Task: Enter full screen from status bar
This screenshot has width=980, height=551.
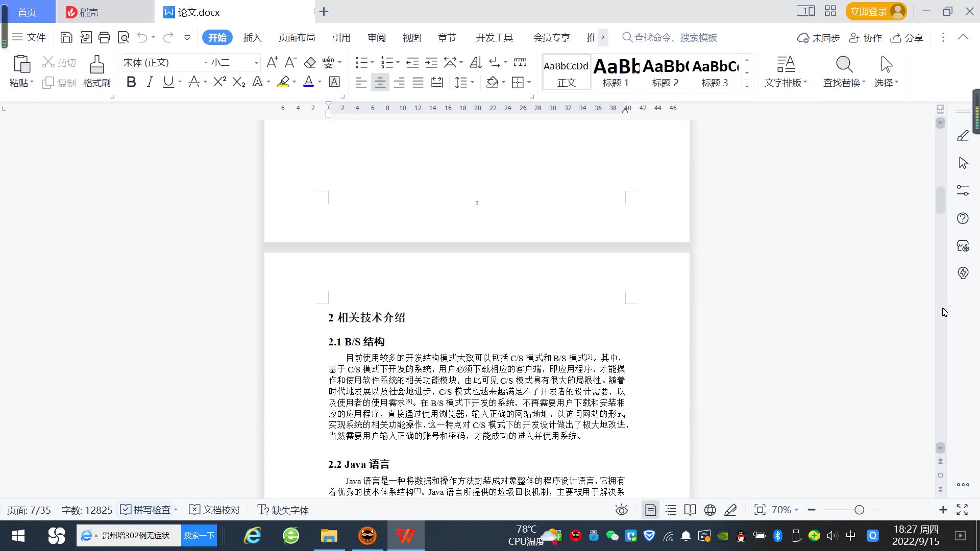Action: click(962, 510)
